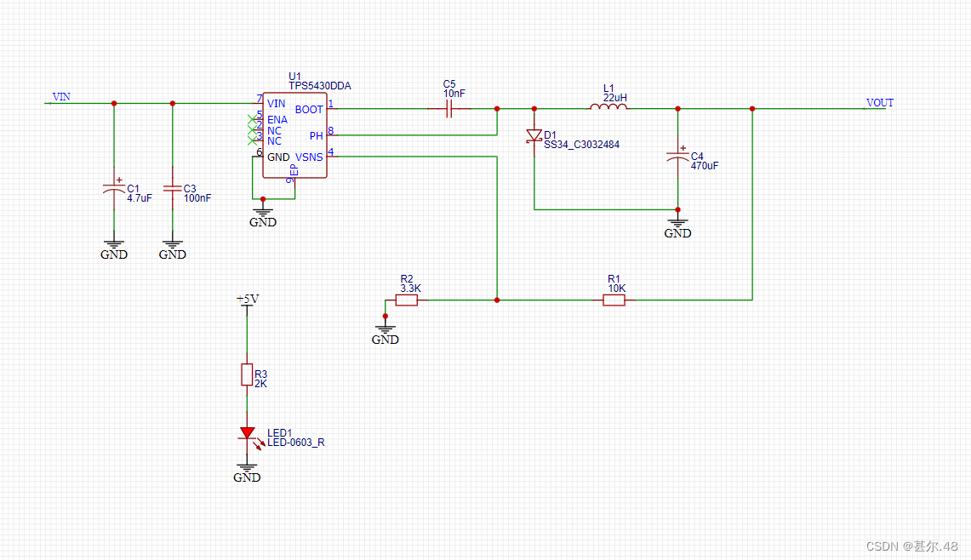Click the SS34_C3032484 diode label

(x=581, y=145)
